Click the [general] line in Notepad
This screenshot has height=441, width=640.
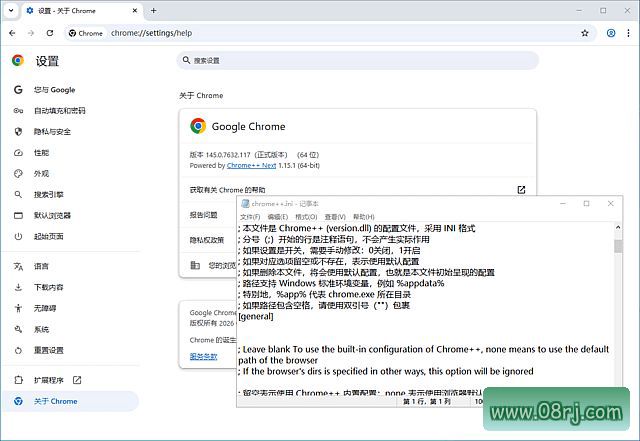[x=256, y=316]
